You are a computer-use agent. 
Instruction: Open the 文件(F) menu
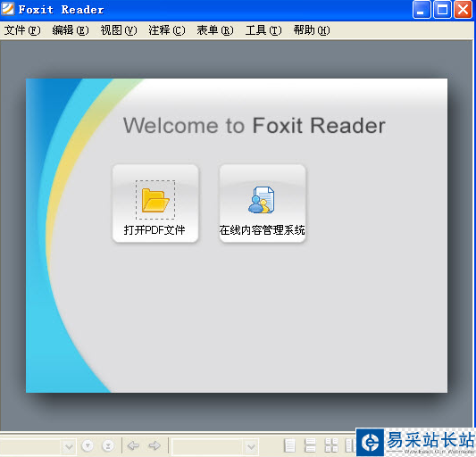tap(21, 30)
